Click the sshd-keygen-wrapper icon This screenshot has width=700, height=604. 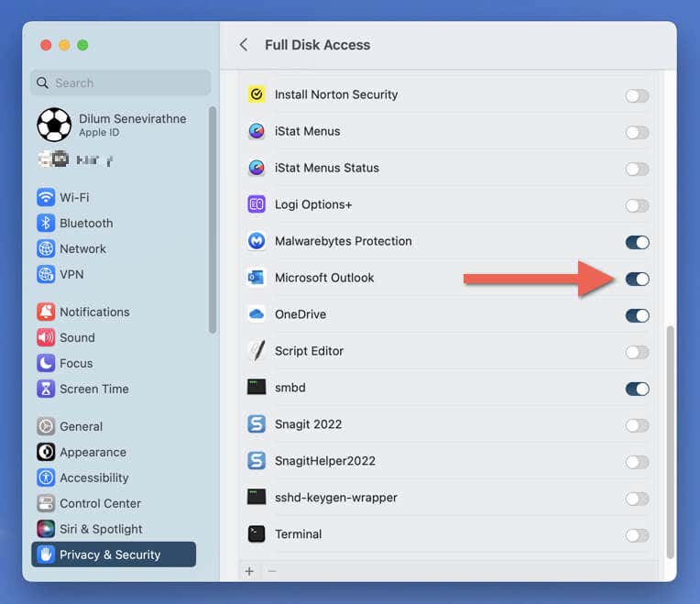coord(257,497)
